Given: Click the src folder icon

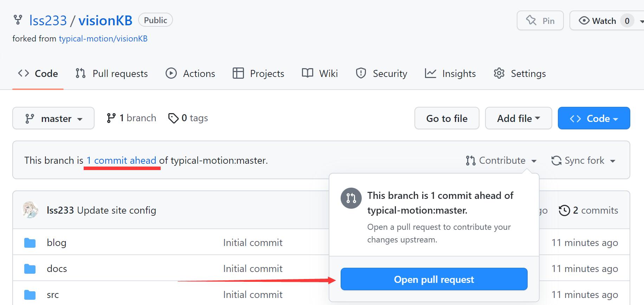Looking at the screenshot, I should pos(30,294).
